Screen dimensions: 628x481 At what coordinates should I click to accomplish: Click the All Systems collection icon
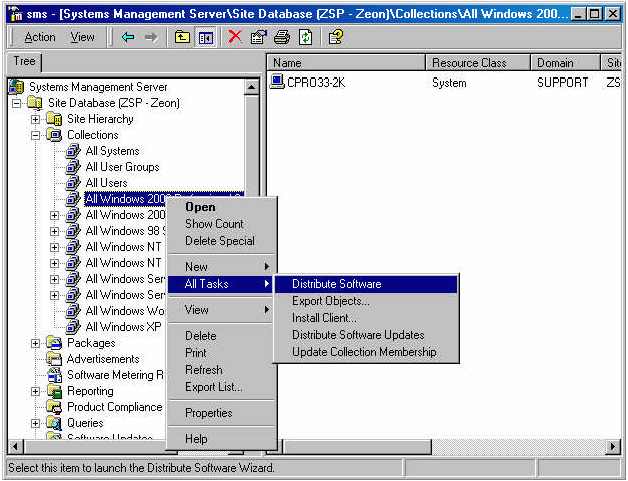pos(73,151)
